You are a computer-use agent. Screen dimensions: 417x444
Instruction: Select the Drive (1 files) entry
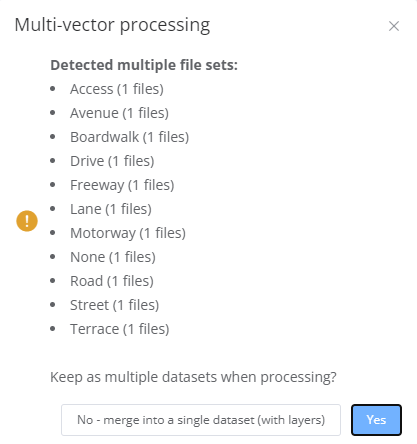(112, 161)
